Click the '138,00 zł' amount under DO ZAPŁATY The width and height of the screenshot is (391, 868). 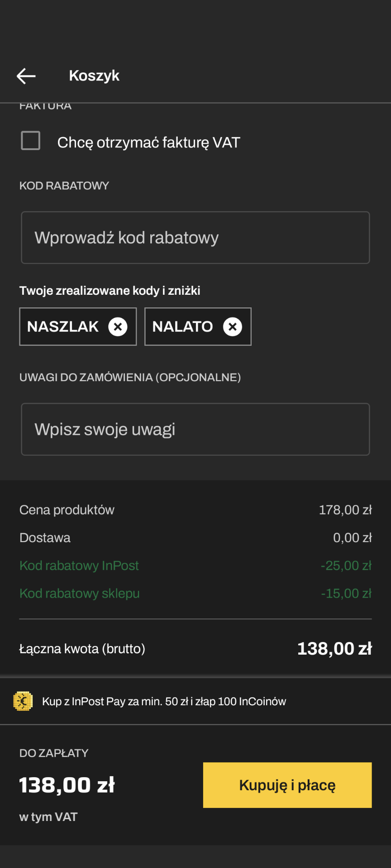[x=67, y=785]
